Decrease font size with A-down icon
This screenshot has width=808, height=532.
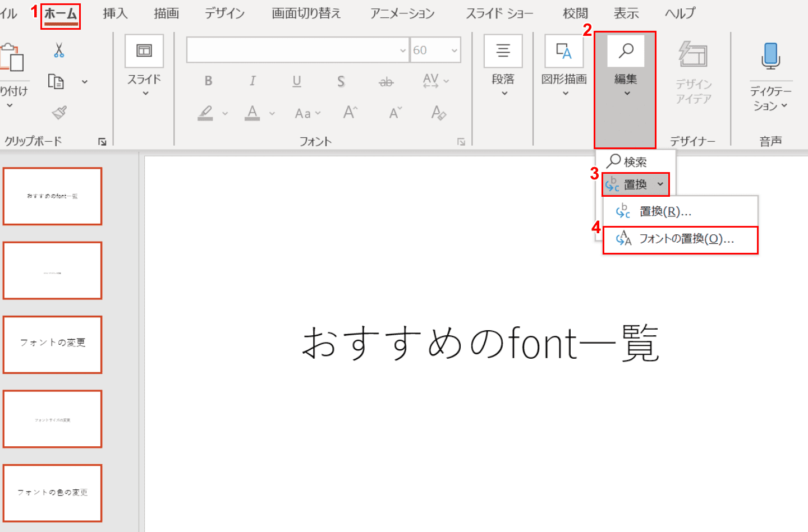click(x=396, y=113)
